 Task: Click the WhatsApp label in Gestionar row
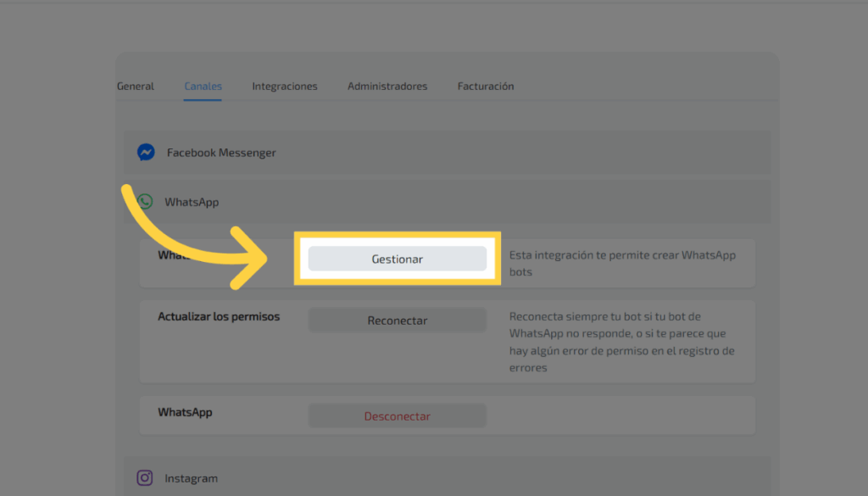click(x=170, y=255)
